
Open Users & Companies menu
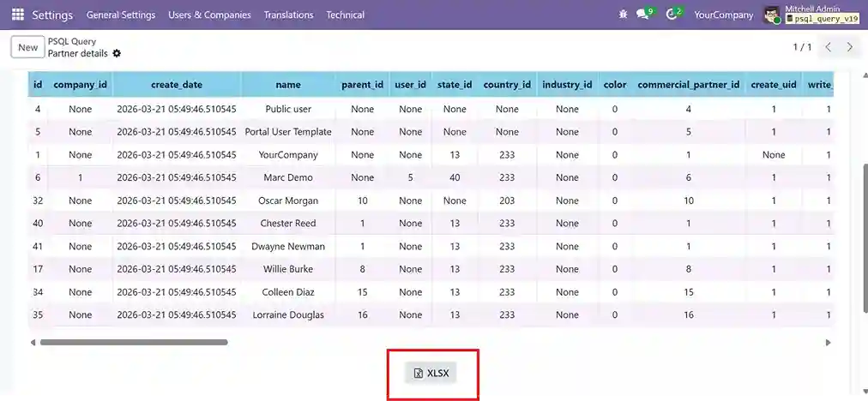pos(210,15)
